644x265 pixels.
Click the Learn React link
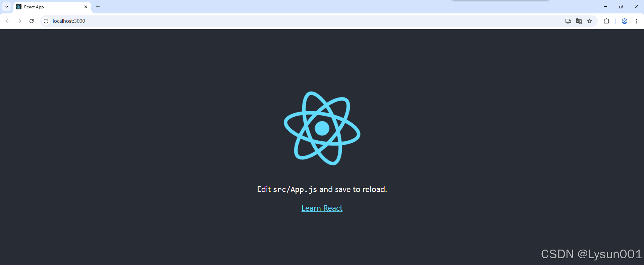(322, 208)
